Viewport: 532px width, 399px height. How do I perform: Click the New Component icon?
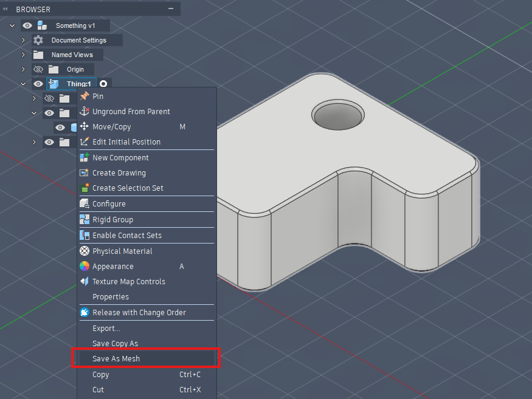pos(85,157)
